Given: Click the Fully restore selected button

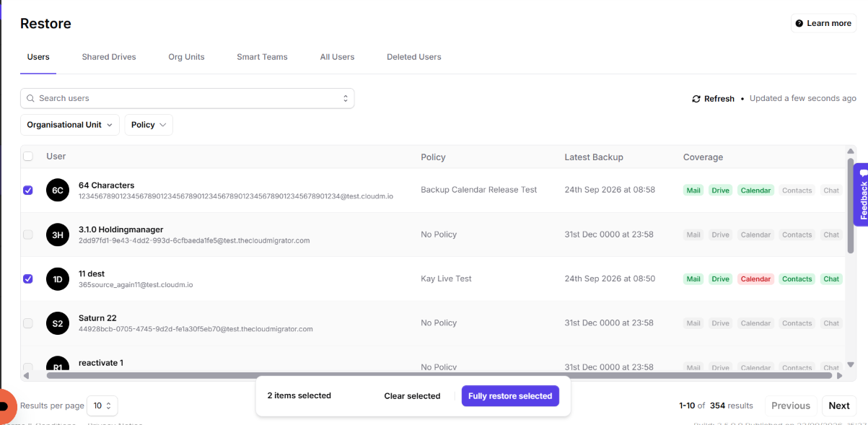Looking at the screenshot, I should click(510, 396).
